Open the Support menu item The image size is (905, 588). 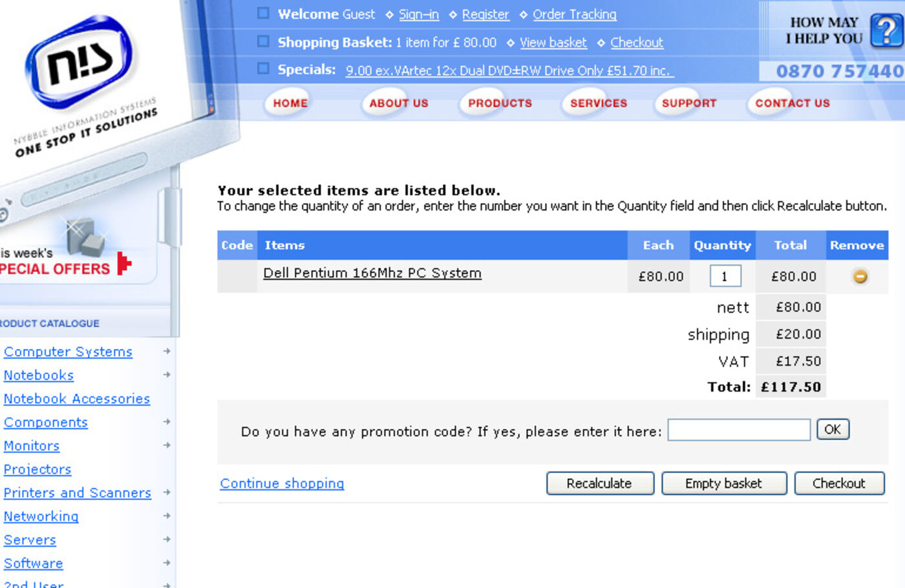[x=689, y=103]
